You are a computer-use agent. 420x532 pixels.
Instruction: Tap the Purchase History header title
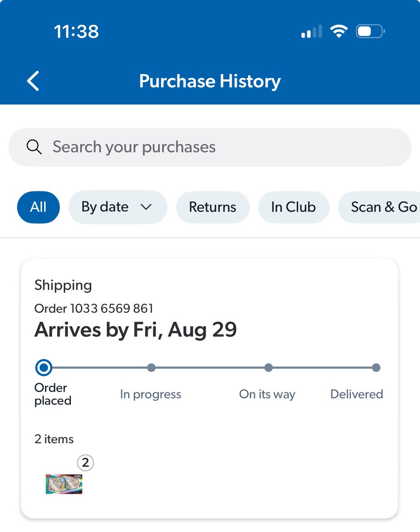(x=210, y=81)
